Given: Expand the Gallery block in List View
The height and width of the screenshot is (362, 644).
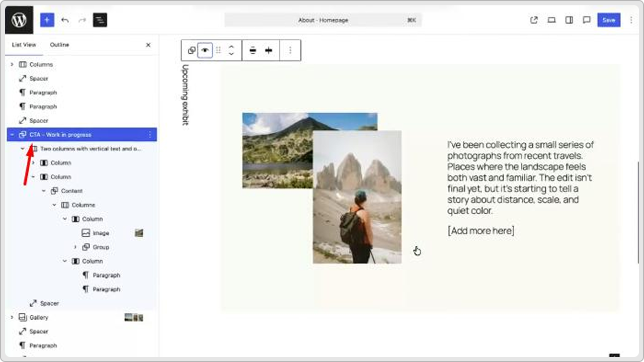Looking at the screenshot, I should coord(12,317).
